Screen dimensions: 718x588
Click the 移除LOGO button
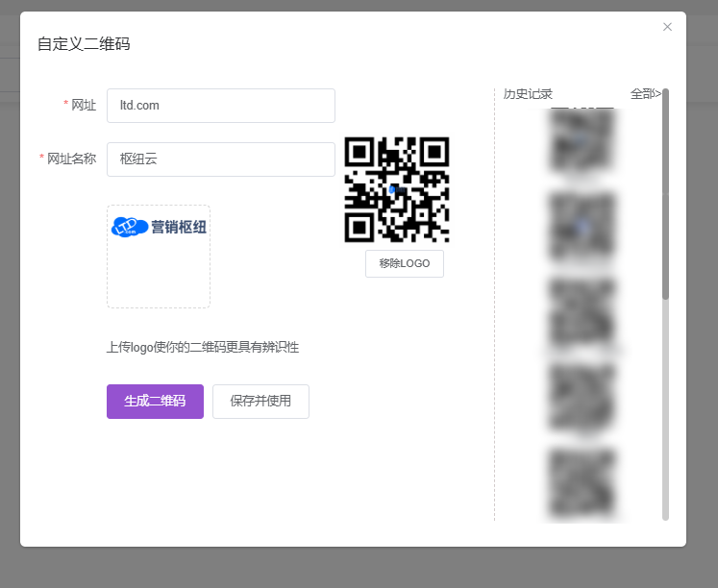tap(405, 263)
